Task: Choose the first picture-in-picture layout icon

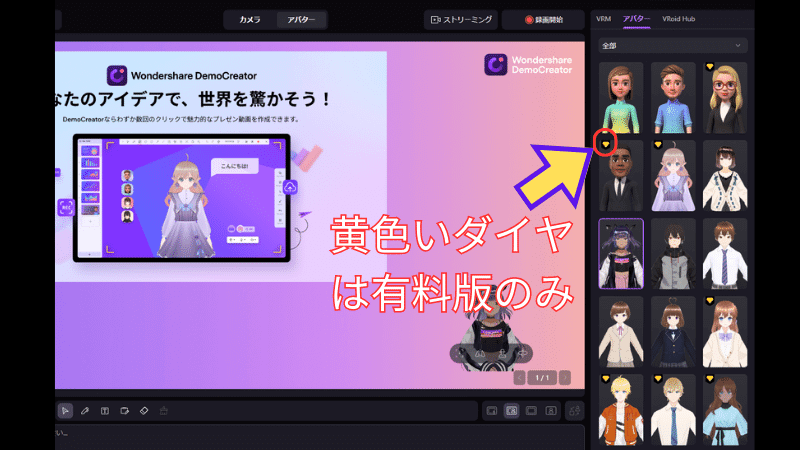Action: (492, 411)
